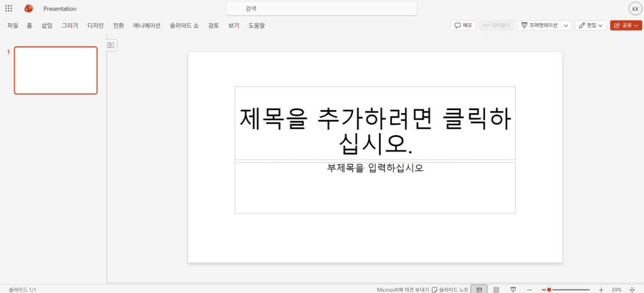Screen dimensions: 644x293
Task: Open the 공유 share dropdown
Action: [x=626, y=25]
